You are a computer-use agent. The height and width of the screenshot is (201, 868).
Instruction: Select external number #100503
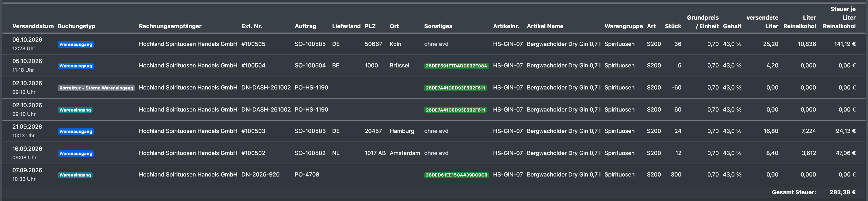253,131
